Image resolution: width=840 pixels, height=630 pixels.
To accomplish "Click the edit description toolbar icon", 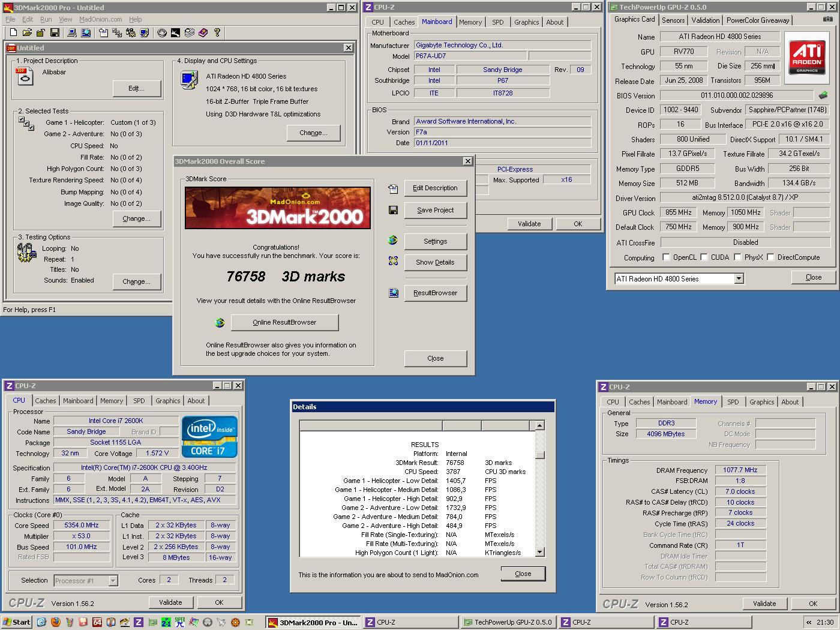I will pos(103,32).
